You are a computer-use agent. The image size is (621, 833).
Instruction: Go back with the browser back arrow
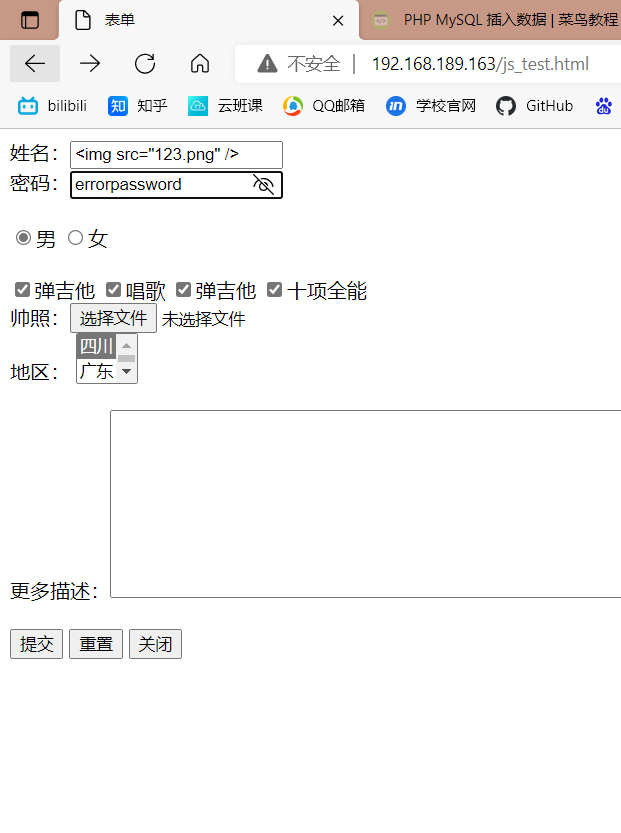[x=35, y=64]
